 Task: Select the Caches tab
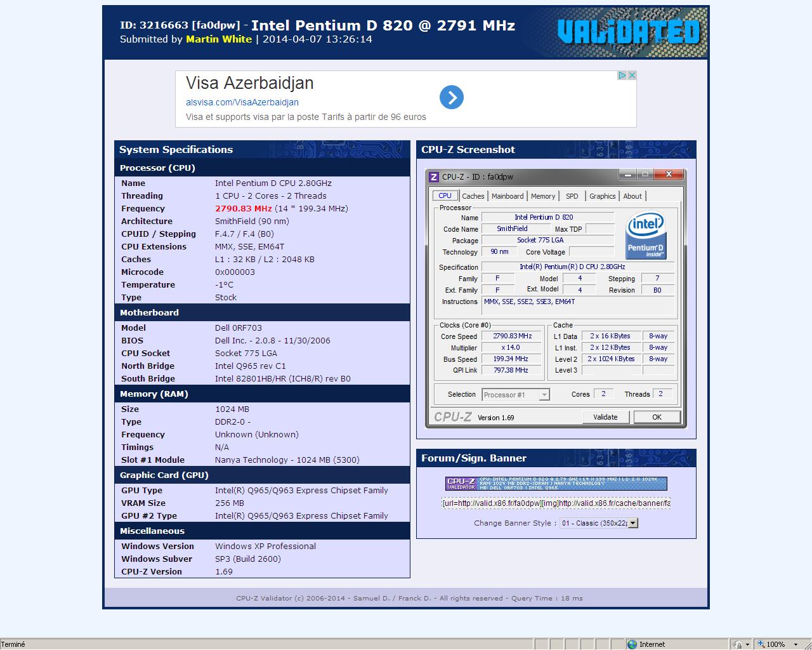[x=473, y=196]
